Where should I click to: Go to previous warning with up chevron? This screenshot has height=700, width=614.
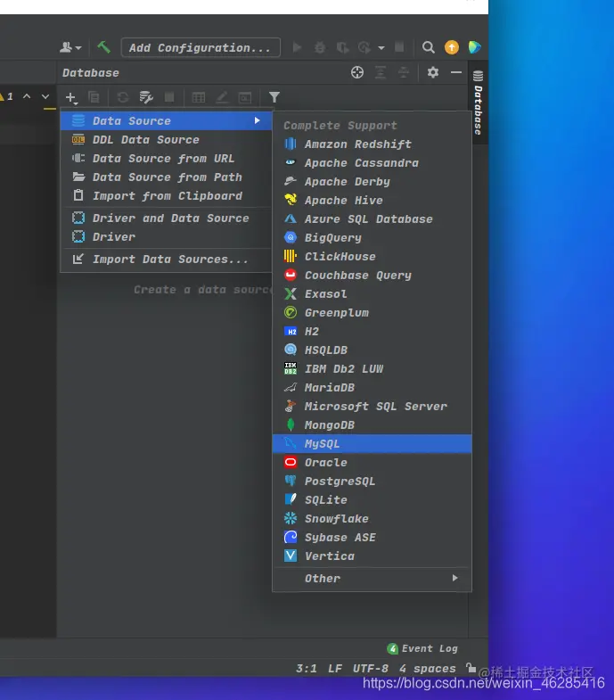pyautogui.click(x=27, y=96)
